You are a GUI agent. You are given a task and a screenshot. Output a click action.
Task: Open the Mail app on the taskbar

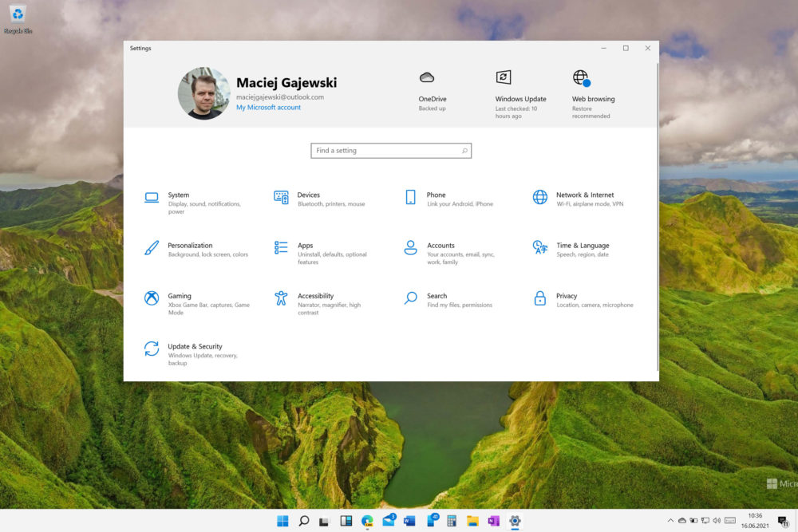click(x=389, y=520)
